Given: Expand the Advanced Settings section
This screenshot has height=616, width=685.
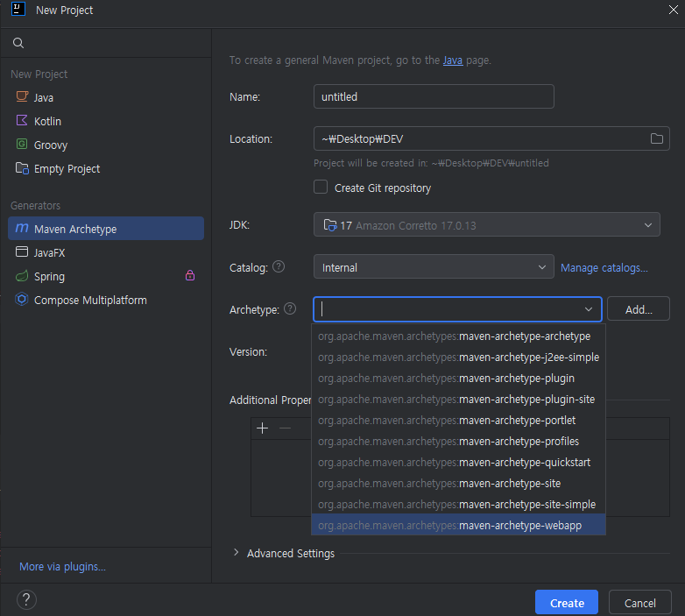Looking at the screenshot, I should click(x=236, y=553).
